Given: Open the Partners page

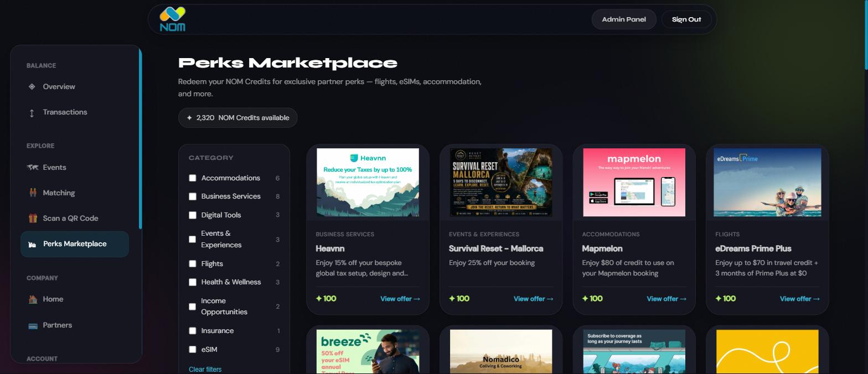Looking at the screenshot, I should point(75,325).
